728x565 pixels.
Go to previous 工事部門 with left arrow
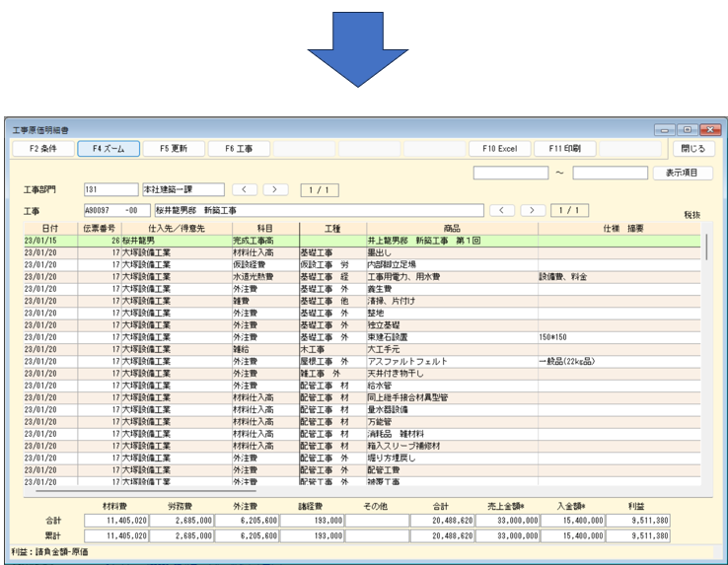click(x=245, y=189)
